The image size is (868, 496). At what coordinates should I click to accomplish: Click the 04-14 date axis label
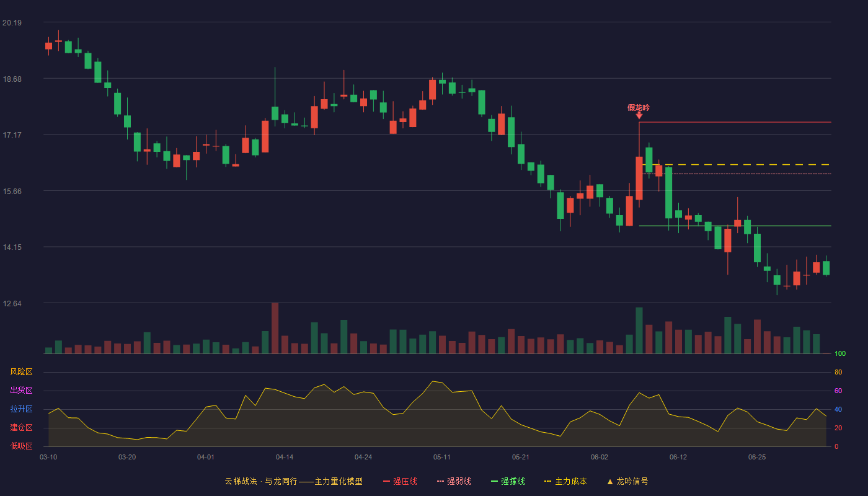tap(285, 457)
